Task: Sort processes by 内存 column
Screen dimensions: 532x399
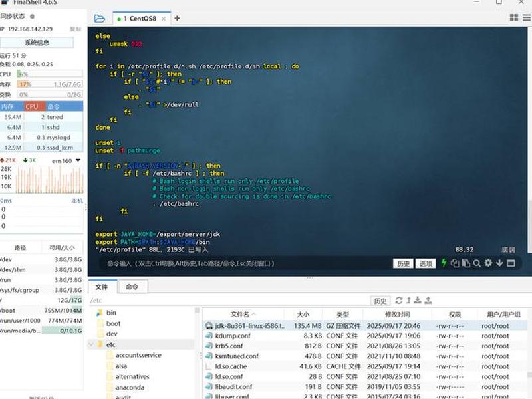Action: (x=11, y=106)
